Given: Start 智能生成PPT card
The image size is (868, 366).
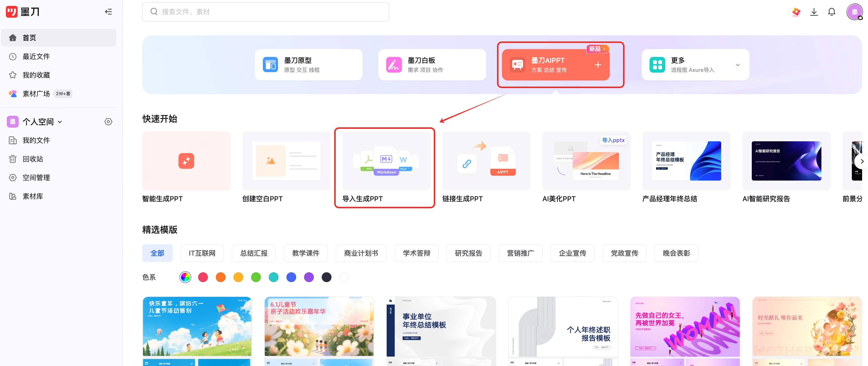Looking at the screenshot, I should click(186, 168).
